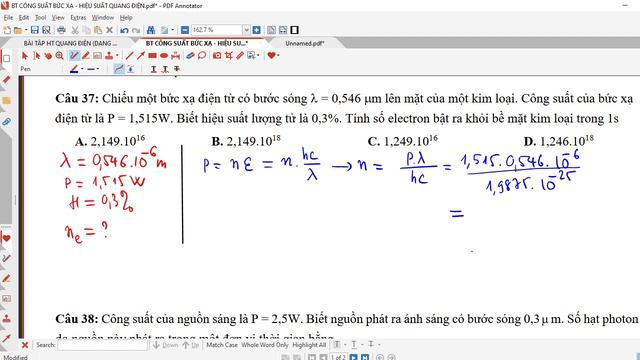640x360 pixels.
Task: Open the File menu
Action: point(8,18)
